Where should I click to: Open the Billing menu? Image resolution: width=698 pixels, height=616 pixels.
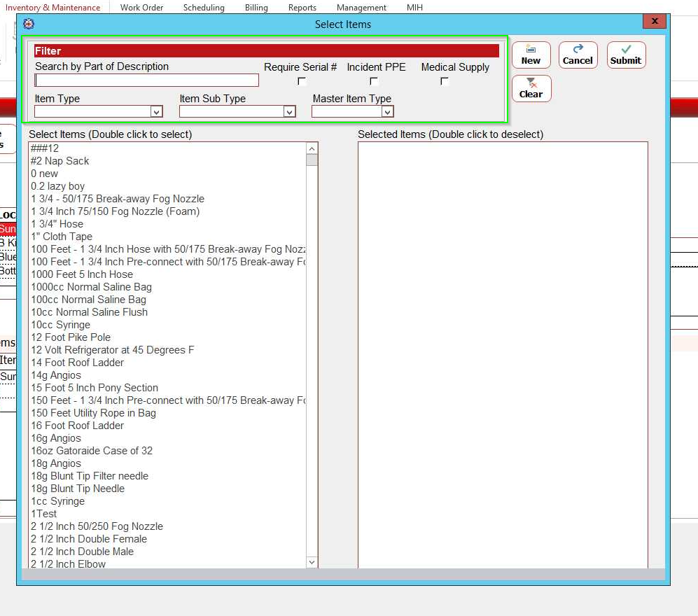[256, 8]
